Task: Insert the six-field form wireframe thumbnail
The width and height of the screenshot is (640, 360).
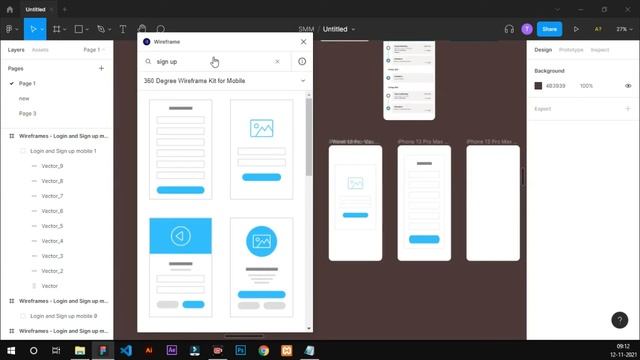Action: point(180,149)
